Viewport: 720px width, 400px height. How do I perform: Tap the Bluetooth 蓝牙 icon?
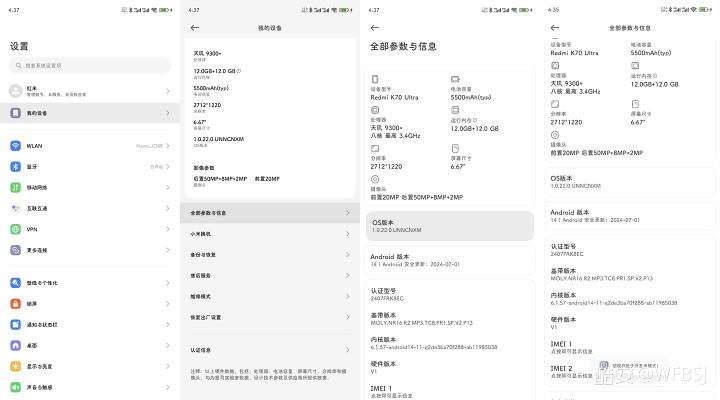[16, 167]
